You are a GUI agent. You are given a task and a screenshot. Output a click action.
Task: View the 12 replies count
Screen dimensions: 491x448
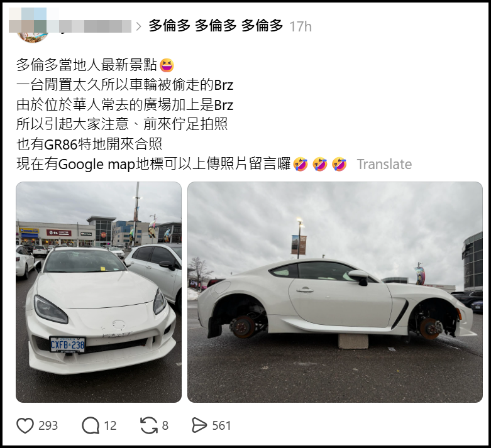pos(110,426)
